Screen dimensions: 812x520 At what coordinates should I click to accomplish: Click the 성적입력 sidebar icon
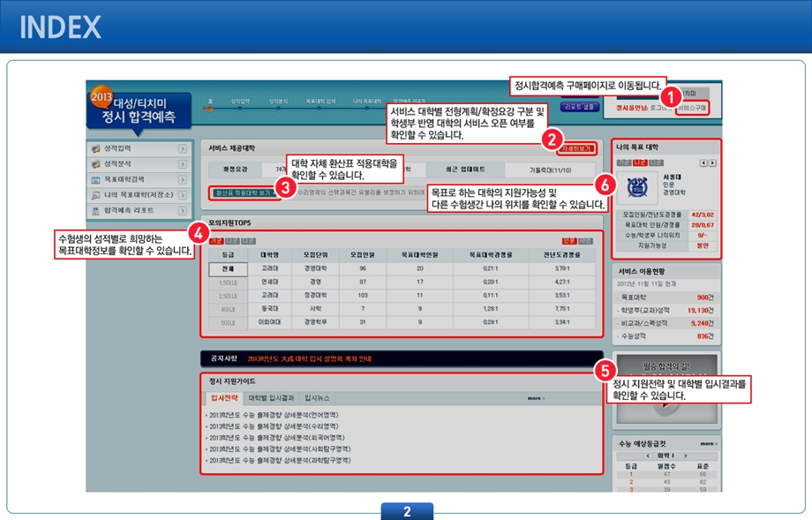pyautogui.click(x=95, y=148)
